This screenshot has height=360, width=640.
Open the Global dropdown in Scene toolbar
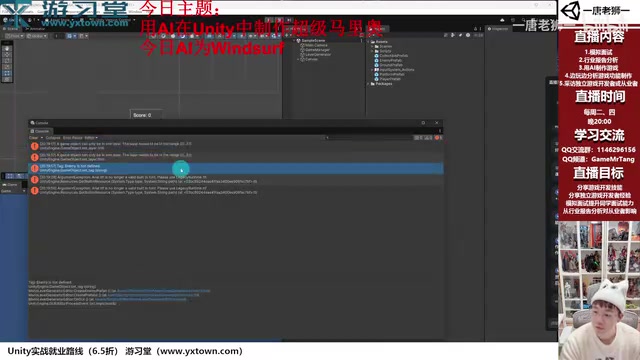[37, 36]
